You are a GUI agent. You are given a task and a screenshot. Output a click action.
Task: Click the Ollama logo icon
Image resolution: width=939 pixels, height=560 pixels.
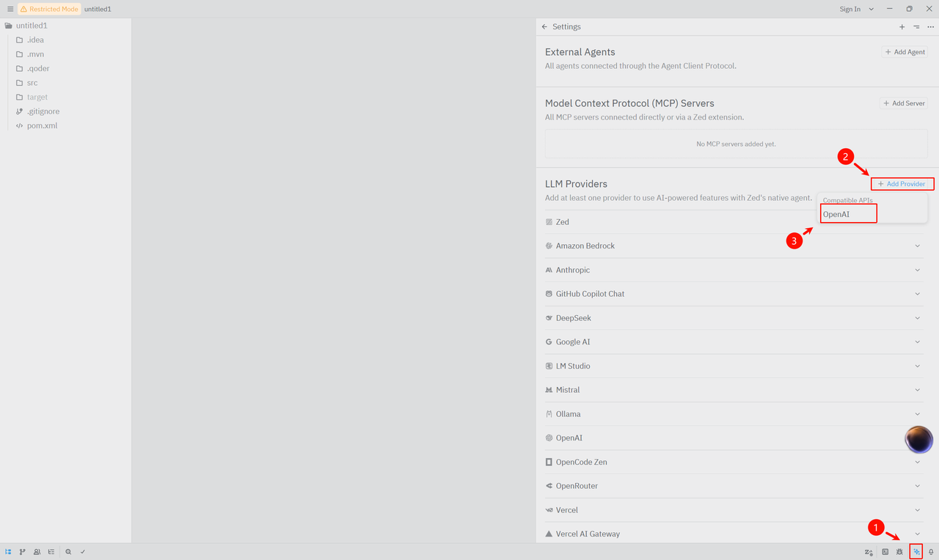click(549, 414)
